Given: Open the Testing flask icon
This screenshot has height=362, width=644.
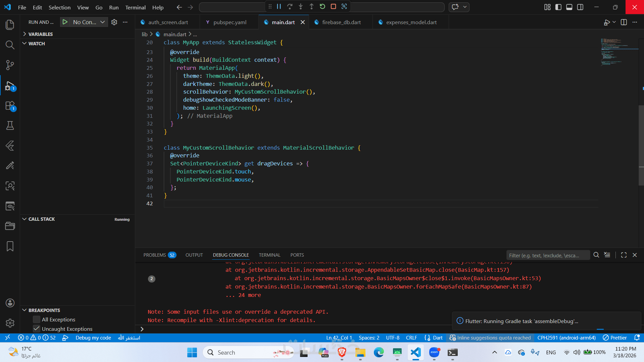Looking at the screenshot, I should [10, 125].
